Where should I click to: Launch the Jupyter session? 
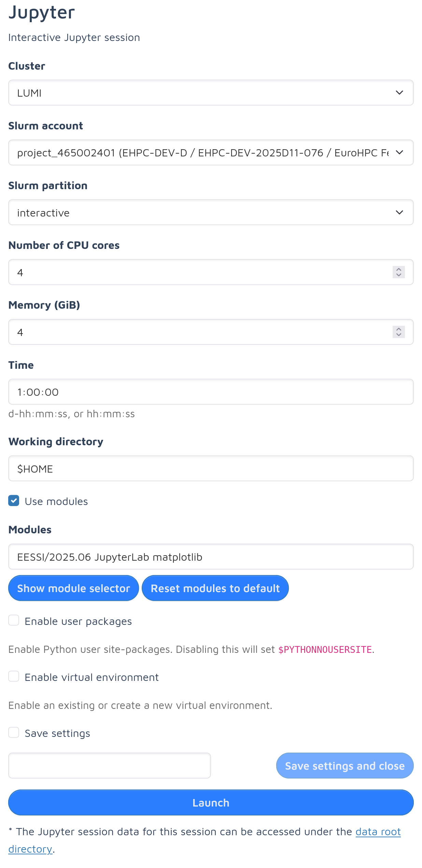coord(211,802)
